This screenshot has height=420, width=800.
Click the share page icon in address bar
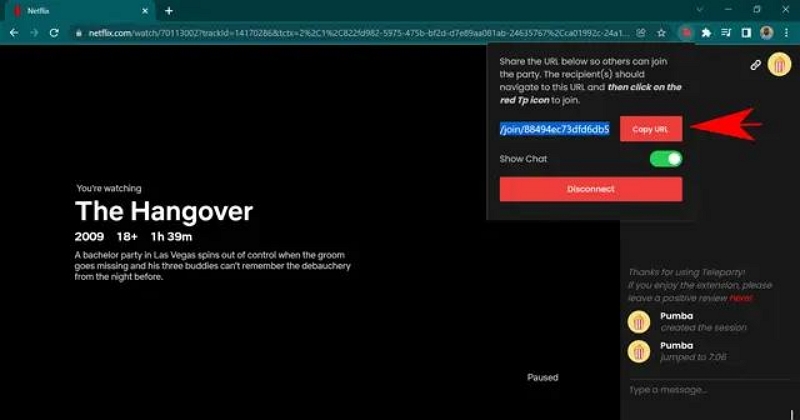641,32
